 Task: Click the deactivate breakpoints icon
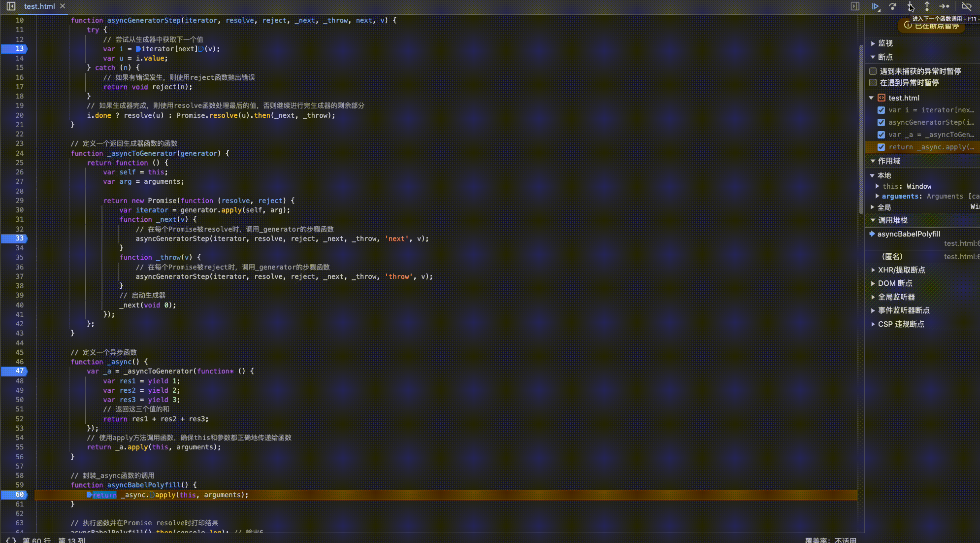point(966,6)
